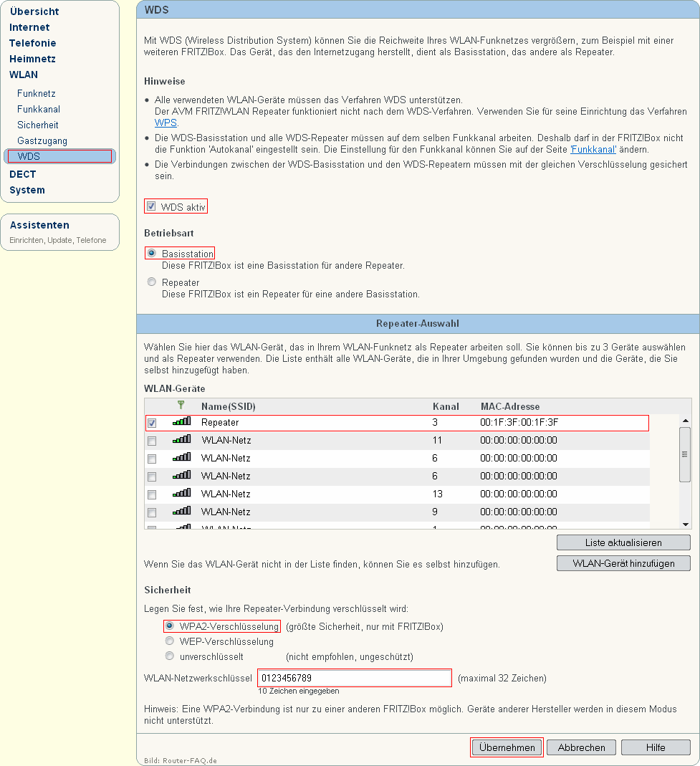This screenshot has height=766, width=700.
Task: Click WLAN-Gerät hinzufügen button
Action: coord(623,563)
